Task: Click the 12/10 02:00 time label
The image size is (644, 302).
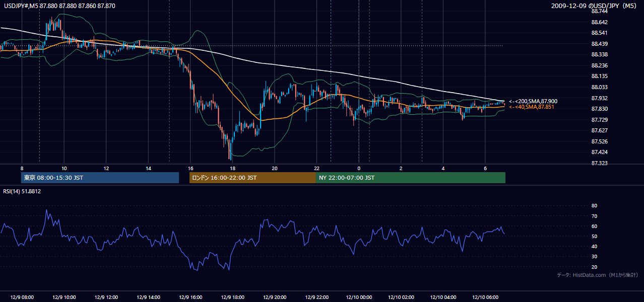Action: point(401,297)
